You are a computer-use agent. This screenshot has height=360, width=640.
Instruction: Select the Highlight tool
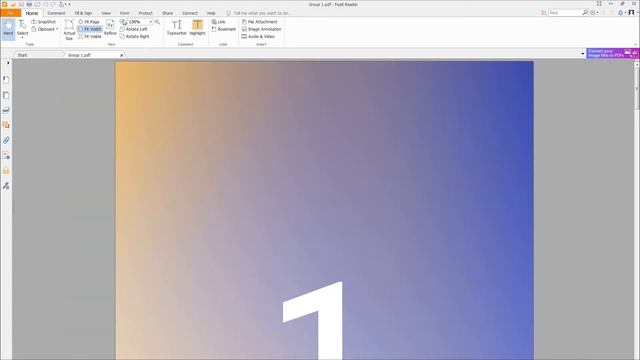(x=198, y=28)
